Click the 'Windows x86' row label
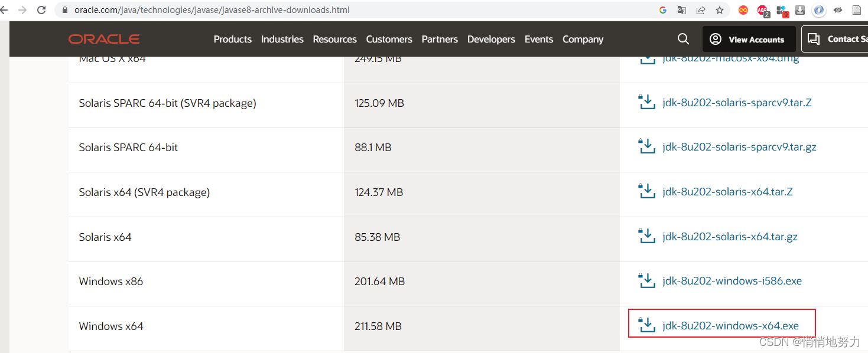The height and width of the screenshot is (353, 868). click(111, 281)
